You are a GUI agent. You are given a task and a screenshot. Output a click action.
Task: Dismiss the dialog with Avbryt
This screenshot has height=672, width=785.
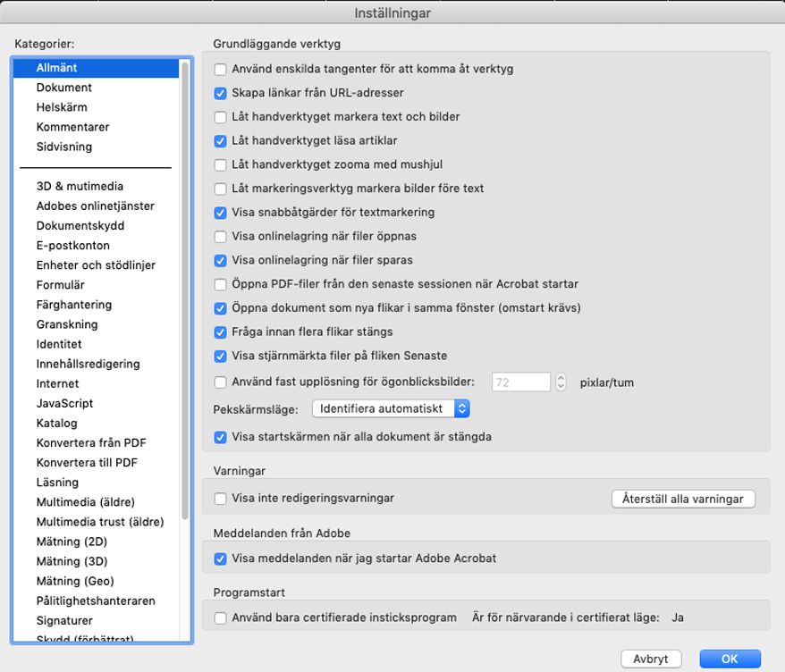click(x=652, y=659)
